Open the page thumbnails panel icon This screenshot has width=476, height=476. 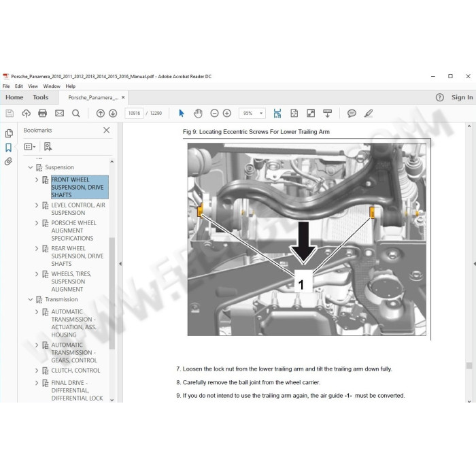[9, 133]
